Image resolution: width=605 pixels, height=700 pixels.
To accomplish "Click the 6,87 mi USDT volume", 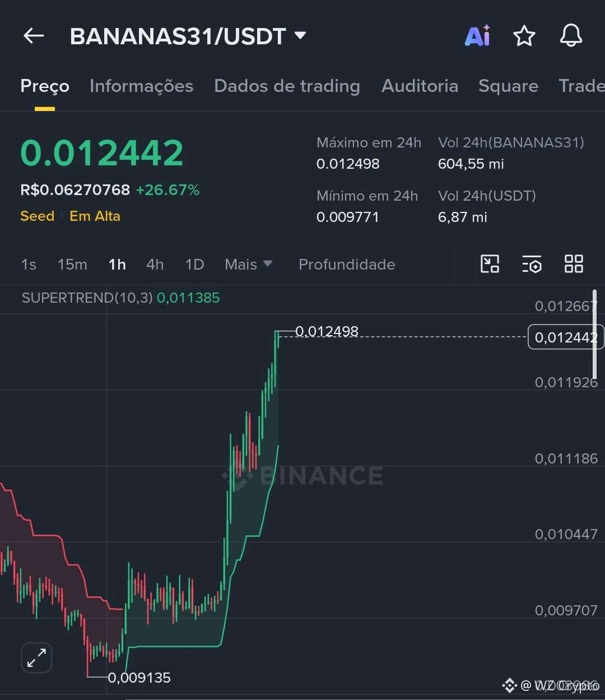I will (x=462, y=217).
